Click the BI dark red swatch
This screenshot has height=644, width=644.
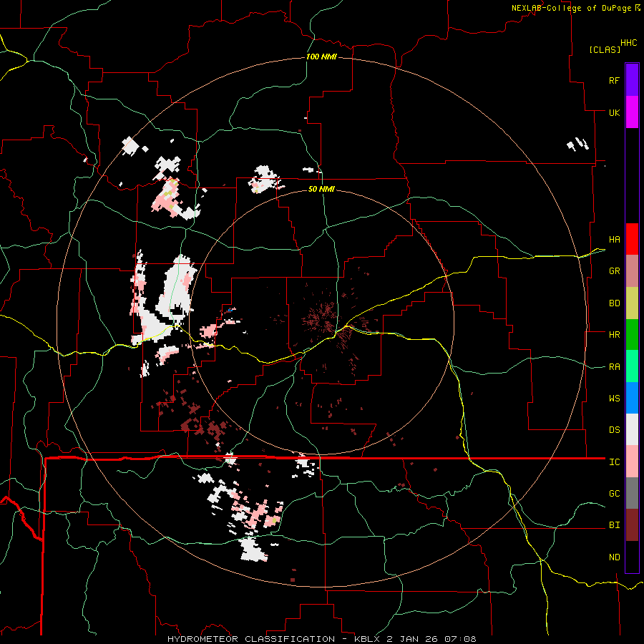click(632, 525)
